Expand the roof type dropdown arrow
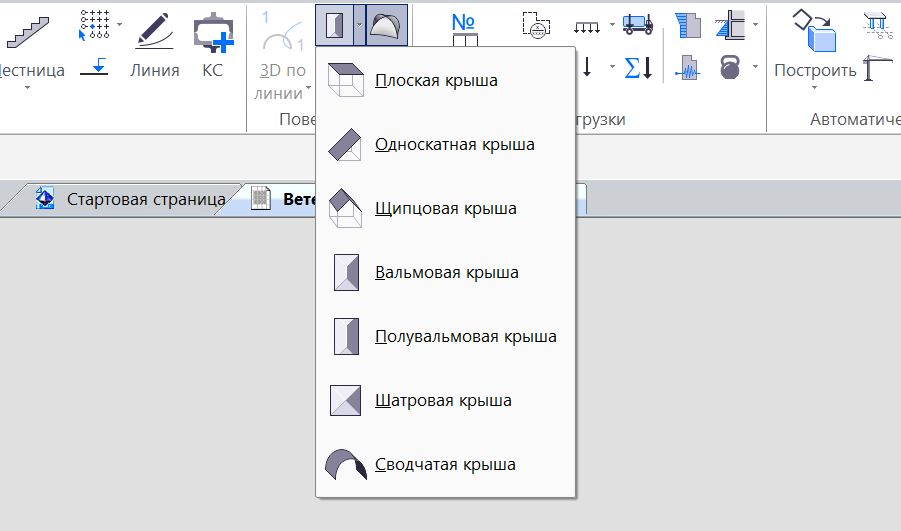 point(358,24)
